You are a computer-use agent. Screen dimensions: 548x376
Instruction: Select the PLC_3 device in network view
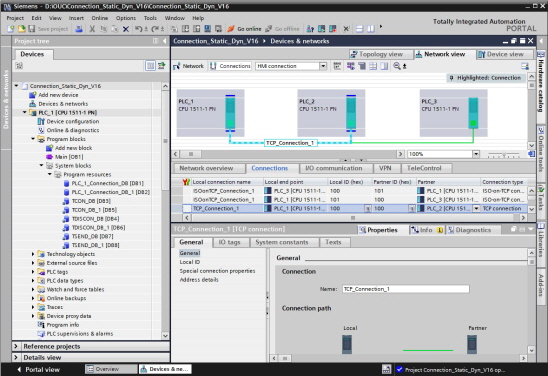tap(453, 113)
